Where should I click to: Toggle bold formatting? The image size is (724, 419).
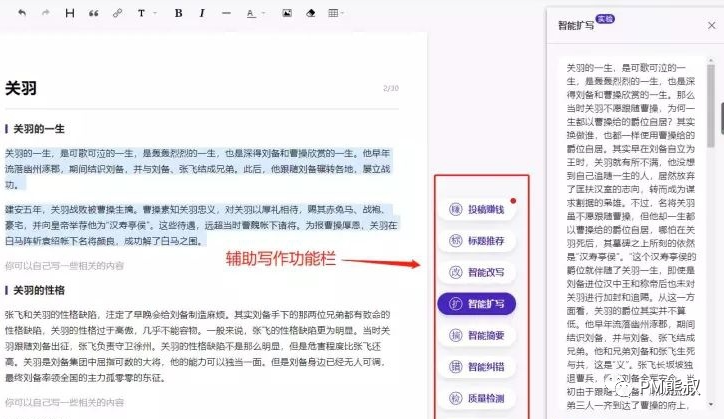(178, 13)
